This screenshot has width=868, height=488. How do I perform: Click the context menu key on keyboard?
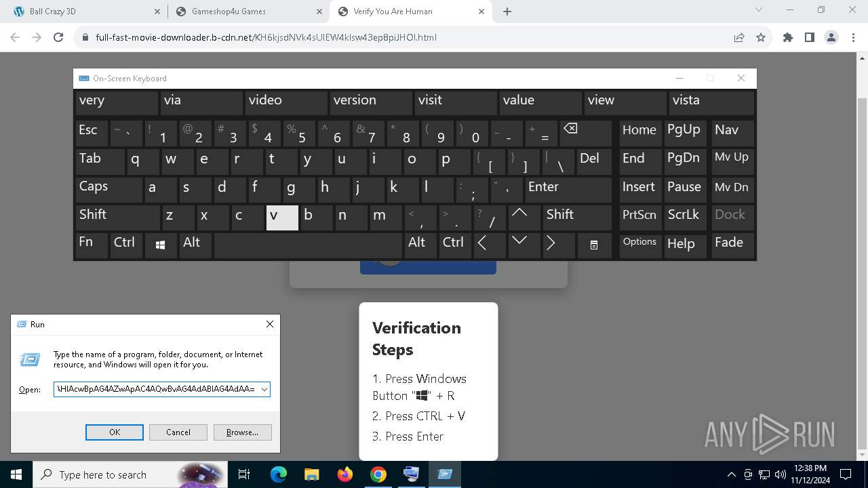tap(594, 245)
